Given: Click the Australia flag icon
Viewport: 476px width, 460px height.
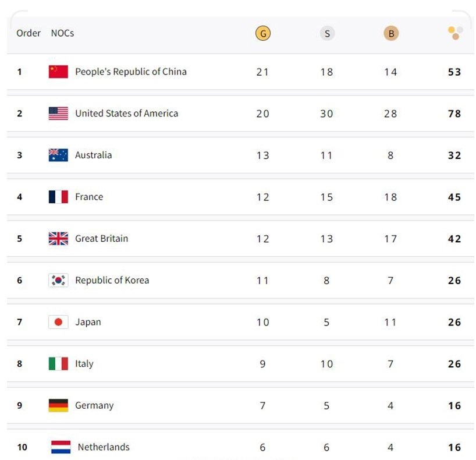Looking at the screenshot, I should [58, 155].
